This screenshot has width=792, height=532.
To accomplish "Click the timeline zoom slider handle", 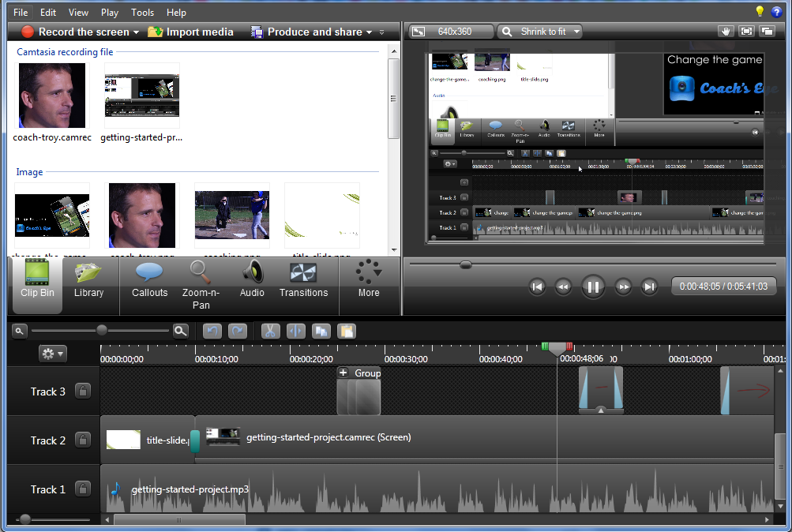I will pyautogui.click(x=102, y=331).
